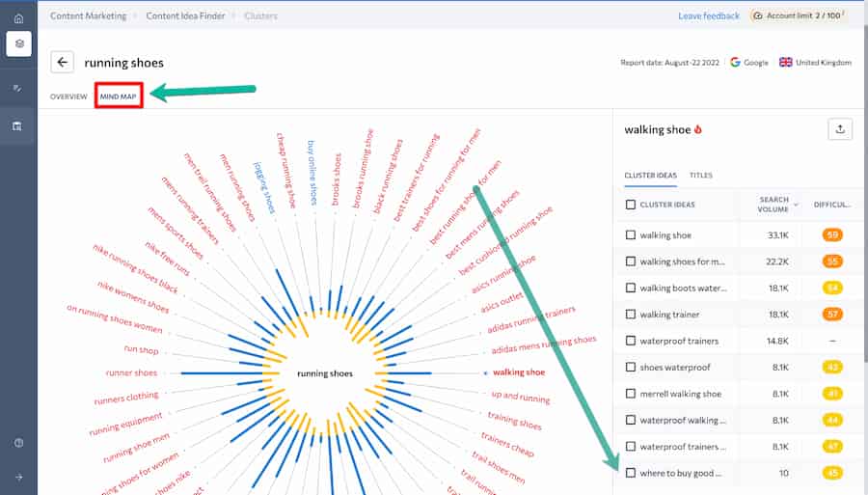Select all cluster ideas checkbox

pos(630,205)
